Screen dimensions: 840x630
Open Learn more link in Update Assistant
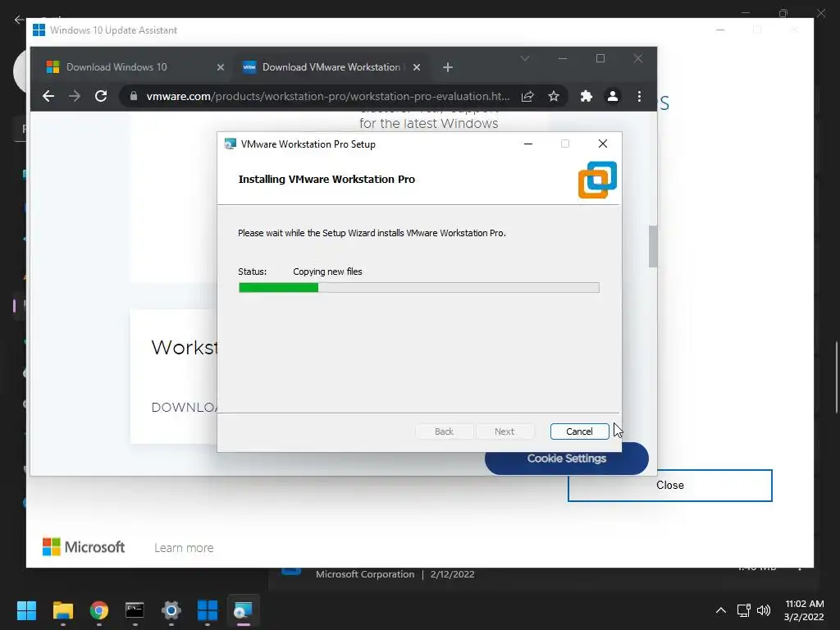pos(184,548)
